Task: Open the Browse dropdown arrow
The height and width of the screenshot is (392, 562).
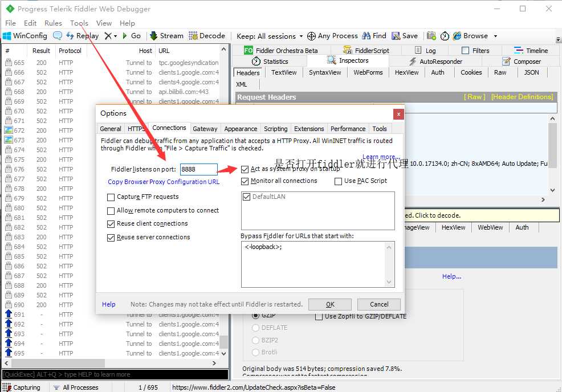Action: point(495,36)
